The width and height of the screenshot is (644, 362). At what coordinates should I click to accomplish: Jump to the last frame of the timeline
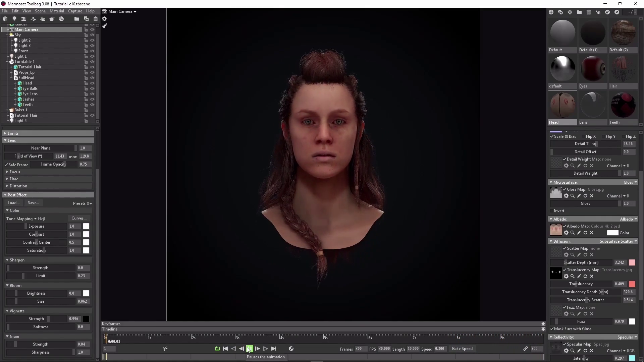[x=274, y=349]
